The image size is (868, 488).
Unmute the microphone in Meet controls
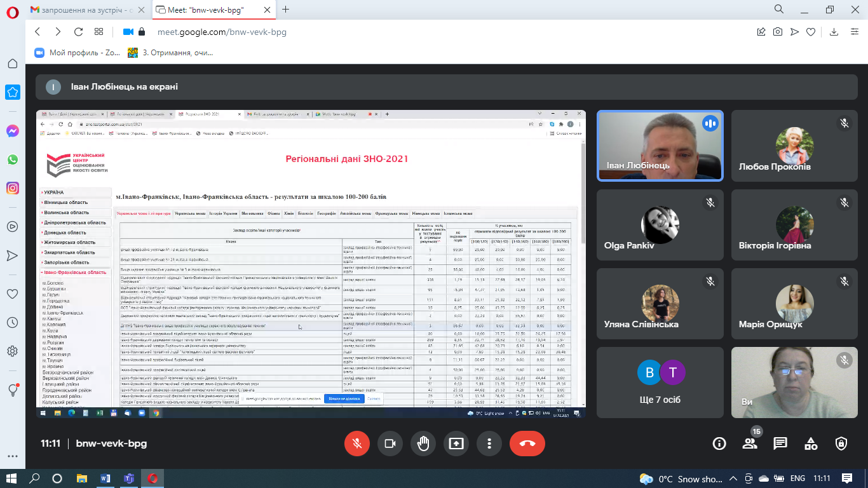pos(357,444)
